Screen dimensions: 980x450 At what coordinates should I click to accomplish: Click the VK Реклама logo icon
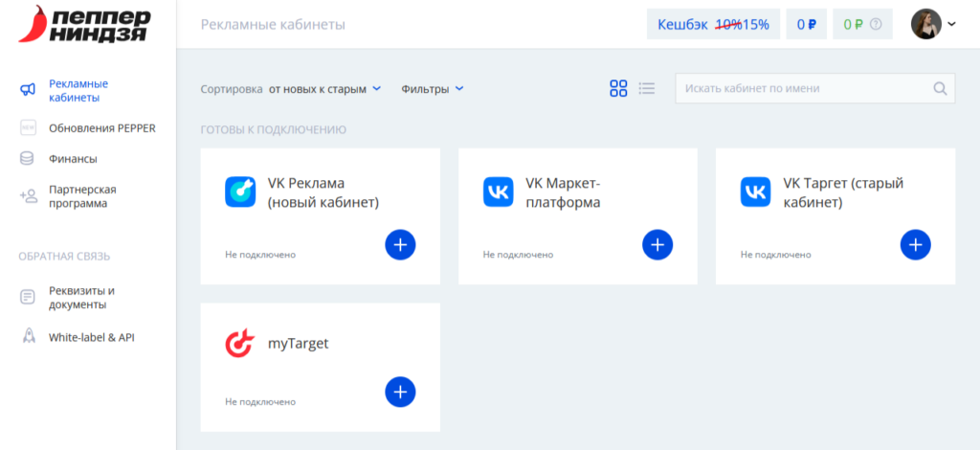pyautogui.click(x=240, y=191)
